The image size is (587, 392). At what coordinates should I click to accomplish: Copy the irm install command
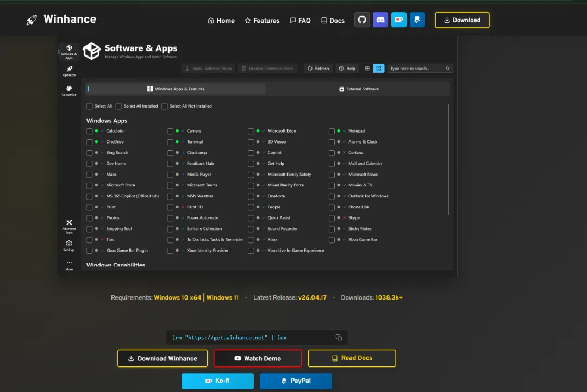pyautogui.click(x=339, y=337)
